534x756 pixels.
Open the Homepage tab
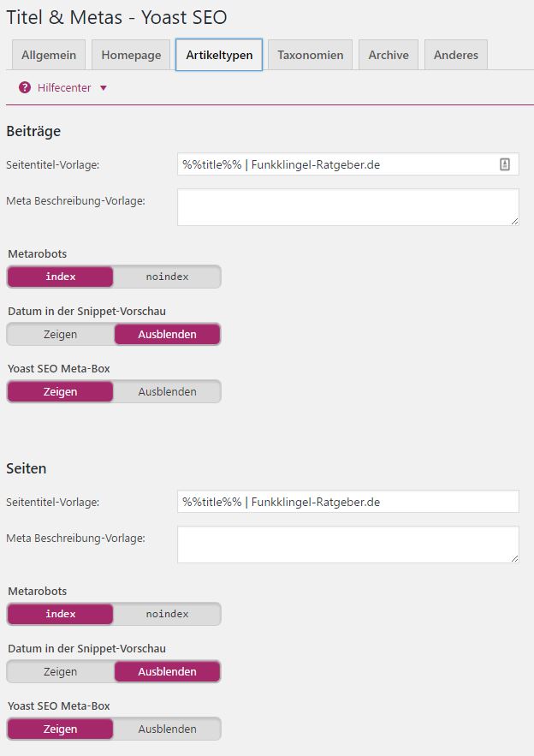tap(131, 55)
